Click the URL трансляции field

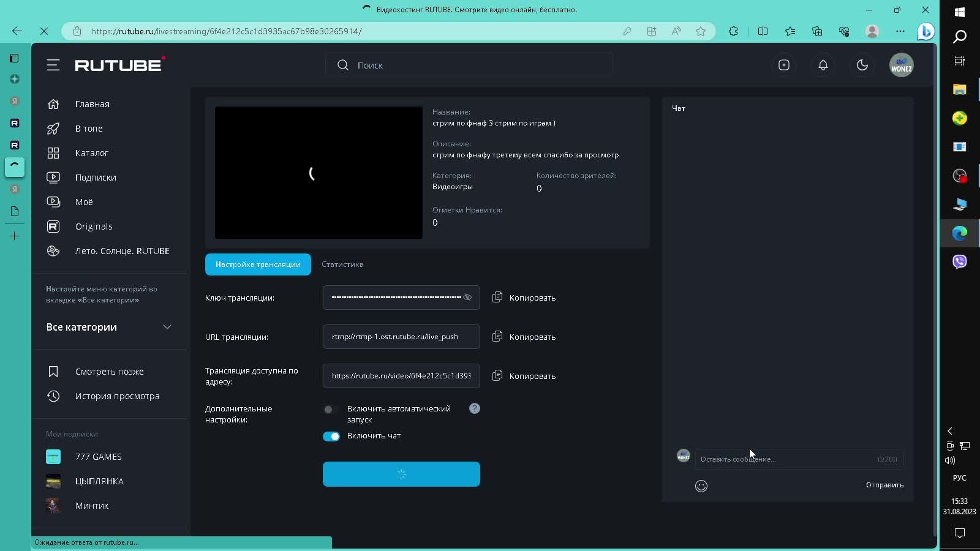(401, 337)
